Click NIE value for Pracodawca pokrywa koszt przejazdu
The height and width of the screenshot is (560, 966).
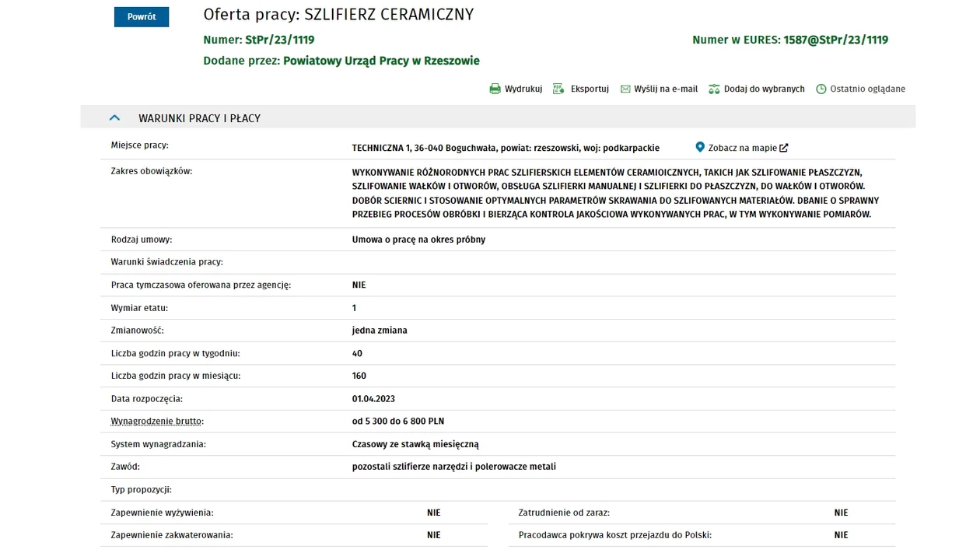coord(841,535)
